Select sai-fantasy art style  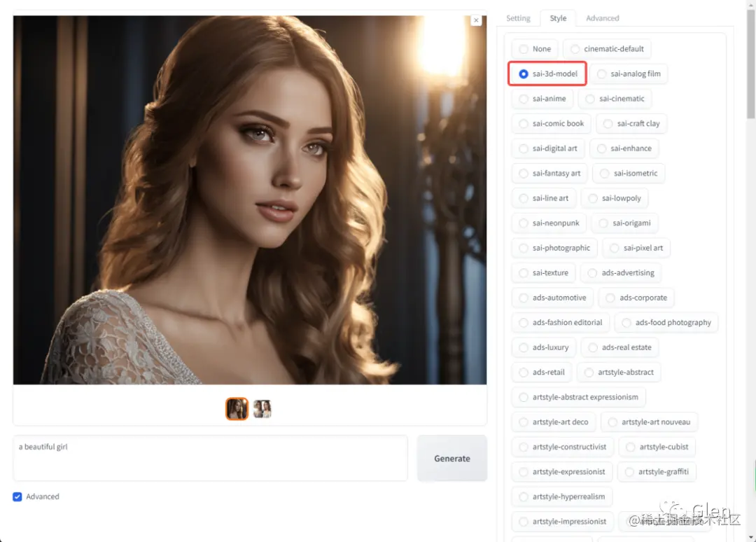pos(549,174)
